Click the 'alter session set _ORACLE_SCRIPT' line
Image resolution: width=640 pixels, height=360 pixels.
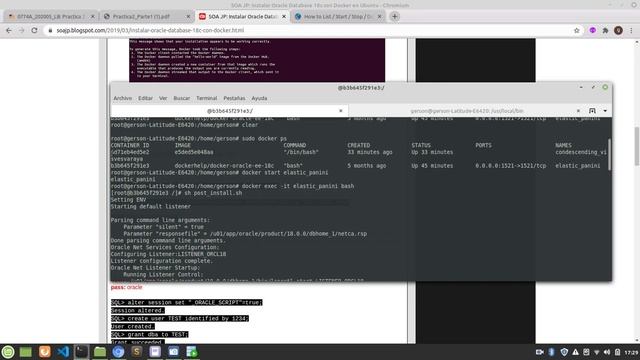point(187,302)
